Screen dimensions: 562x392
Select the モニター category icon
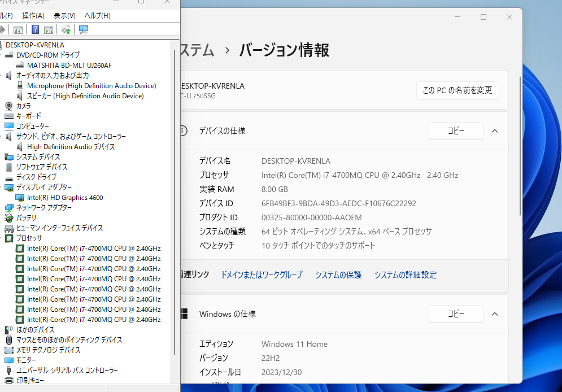[9, 360]
